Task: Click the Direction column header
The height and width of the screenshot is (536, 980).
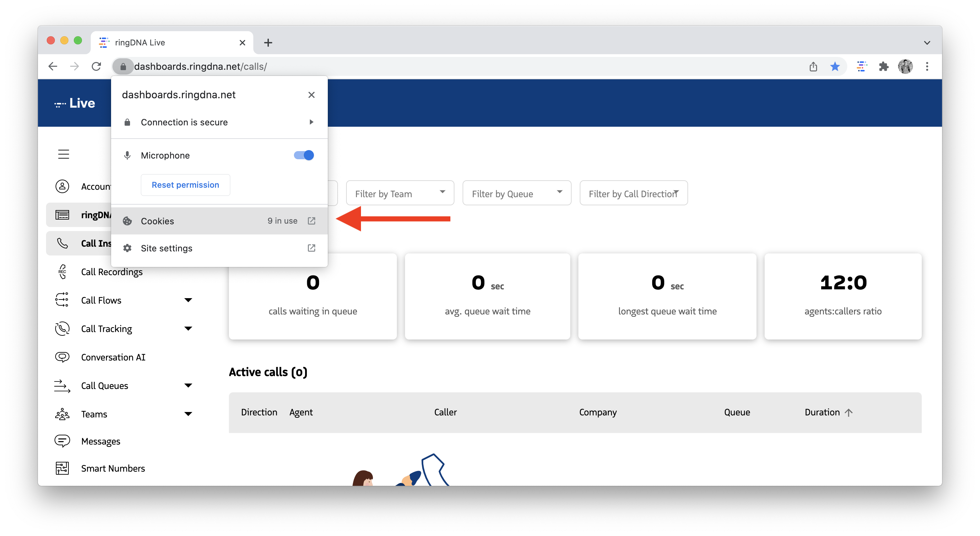Action: (x=259, y=412)
